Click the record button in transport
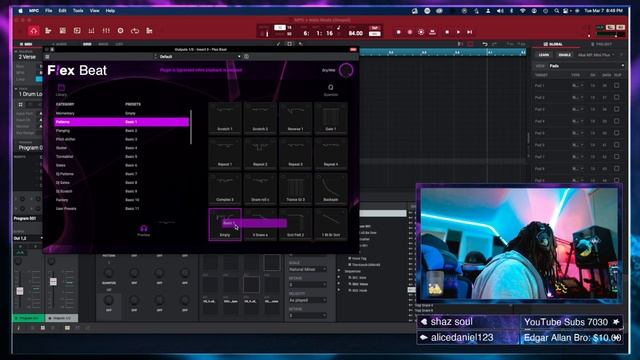Screen dimensions: 640x360 [398, 32]
